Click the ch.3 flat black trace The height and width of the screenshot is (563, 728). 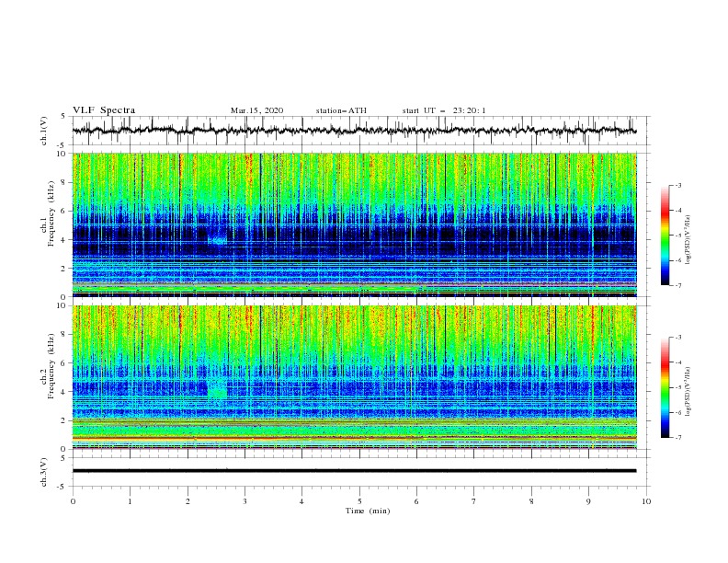[x=354, y=471]
